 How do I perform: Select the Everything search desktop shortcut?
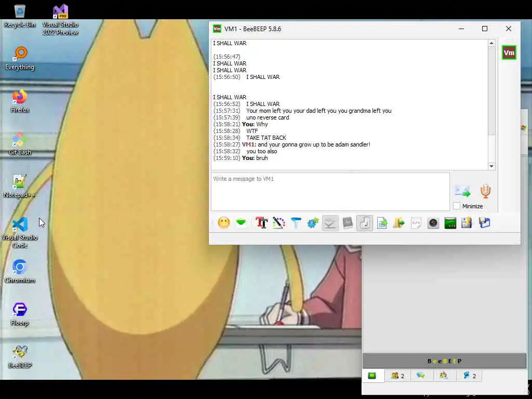(x=20, y=58)
